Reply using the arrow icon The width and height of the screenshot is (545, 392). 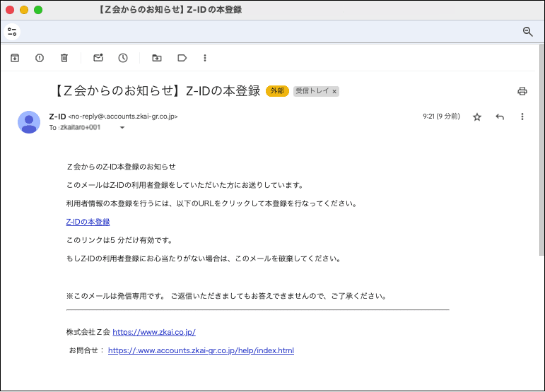click(x=500, y=117)
